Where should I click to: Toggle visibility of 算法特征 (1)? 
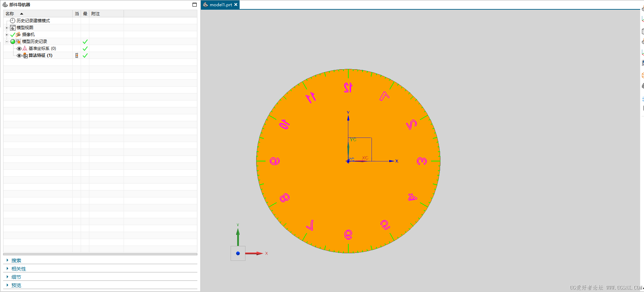(19, 55)
